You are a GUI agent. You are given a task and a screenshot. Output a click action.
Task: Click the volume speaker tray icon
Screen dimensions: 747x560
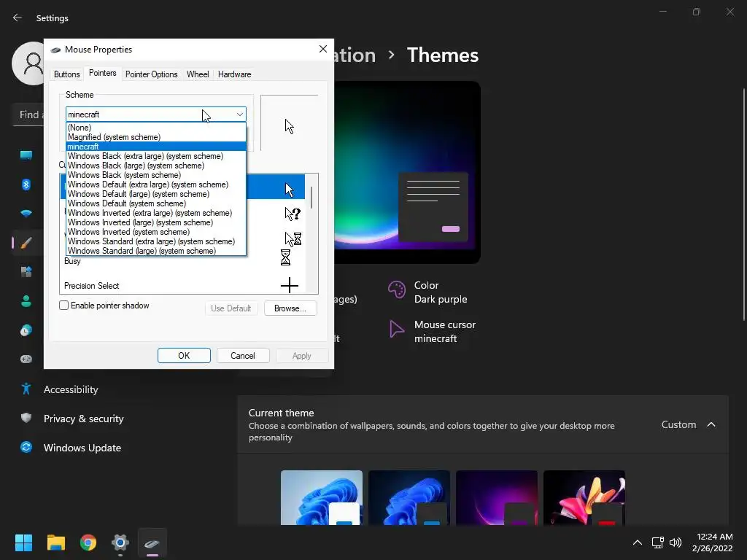pyautogui.click(x=676, y=542)
